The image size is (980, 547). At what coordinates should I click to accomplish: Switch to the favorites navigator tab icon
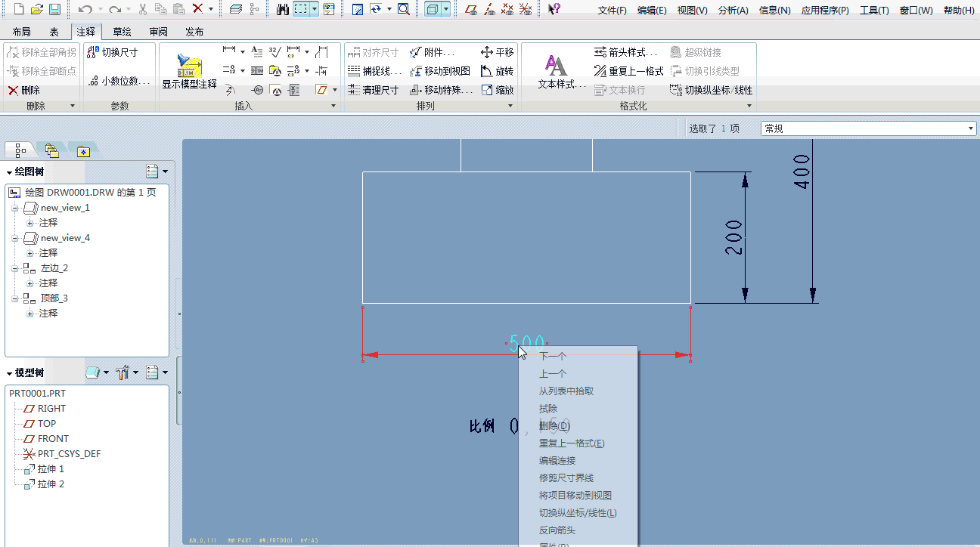(82, 150)
